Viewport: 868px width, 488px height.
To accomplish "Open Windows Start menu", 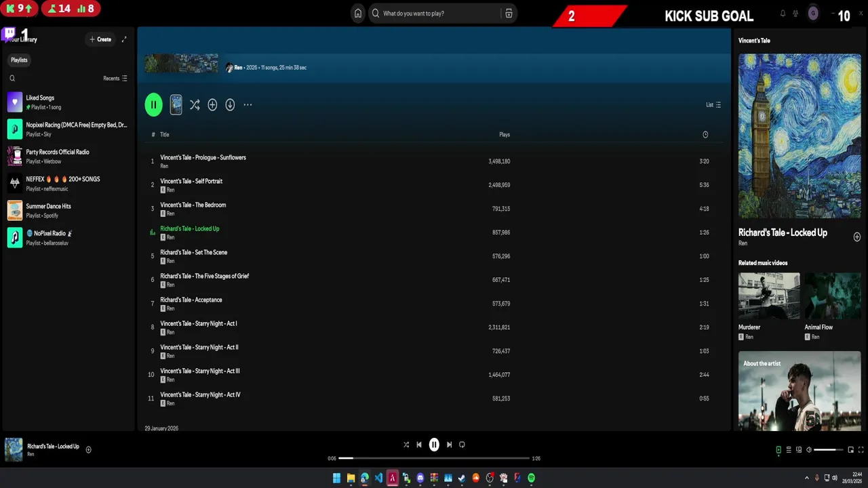I will [336, 478].
